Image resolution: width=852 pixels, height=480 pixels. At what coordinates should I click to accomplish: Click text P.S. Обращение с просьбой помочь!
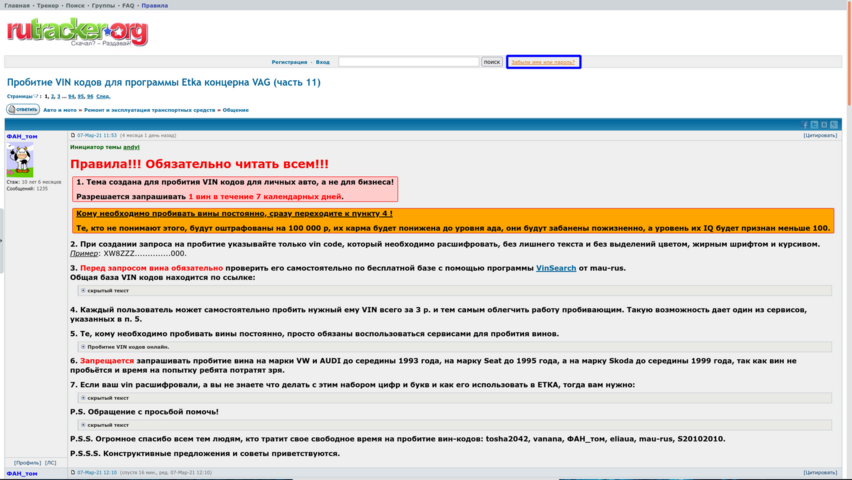pos(145,412)
